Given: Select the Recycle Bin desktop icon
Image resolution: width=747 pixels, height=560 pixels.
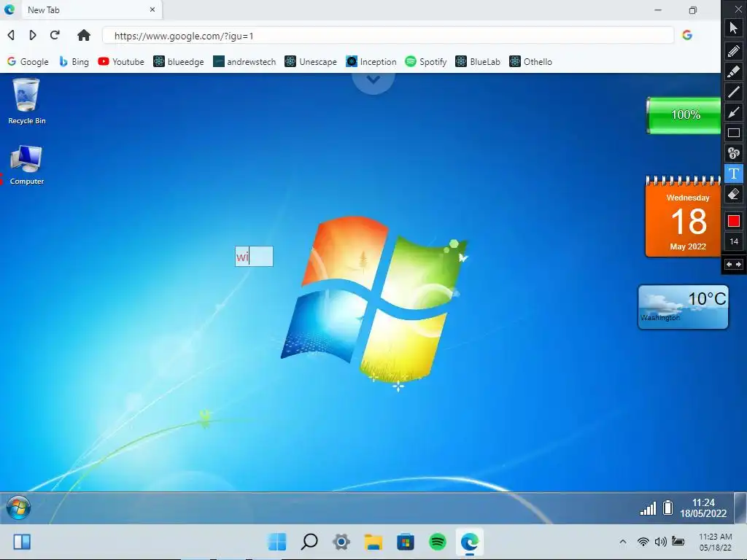Looking at the screenshot, I should pyautogui.click(x=27, y=102).
